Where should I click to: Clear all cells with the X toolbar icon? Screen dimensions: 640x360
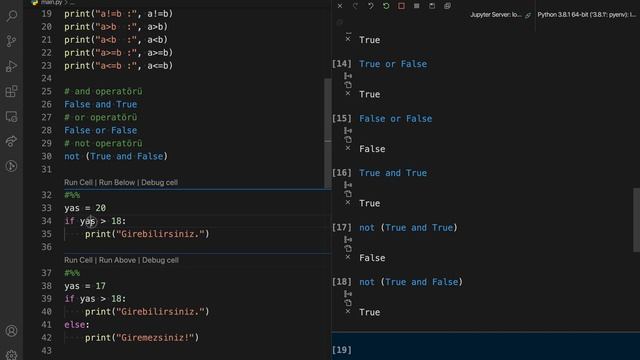tap(340, 6)
